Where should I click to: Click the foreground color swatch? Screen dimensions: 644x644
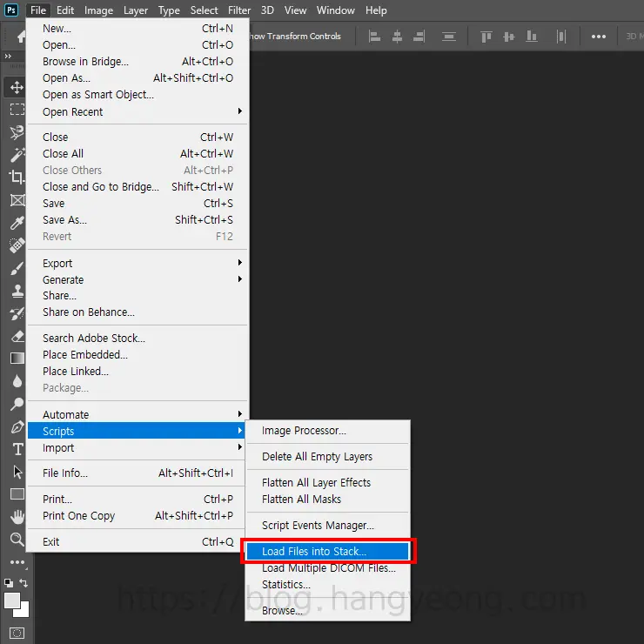click(x=12, y=600)
